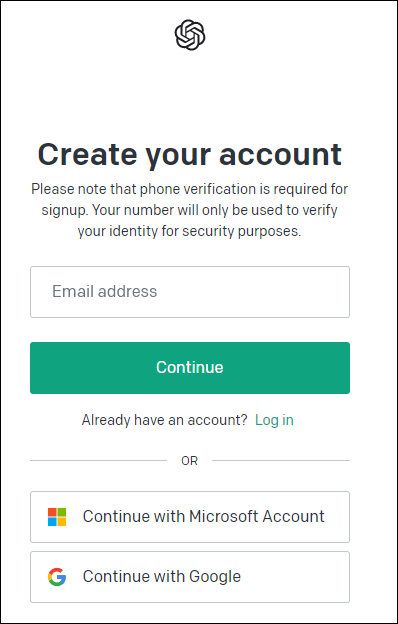Click the 'Already have an account?' text
Image resolution: width=398 pixels, height=624 pixels.
pos(164,420)
